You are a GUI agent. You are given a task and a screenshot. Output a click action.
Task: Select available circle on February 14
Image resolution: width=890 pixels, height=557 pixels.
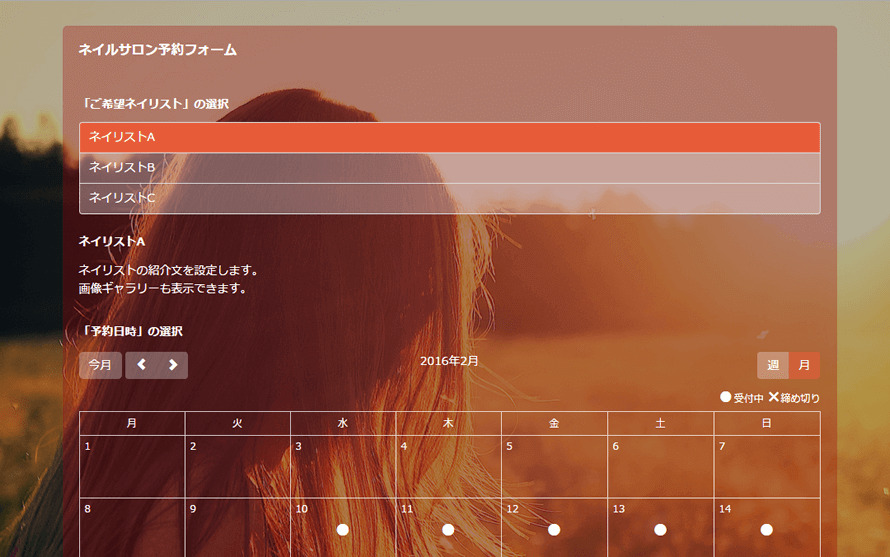click(x=766, y=529)
